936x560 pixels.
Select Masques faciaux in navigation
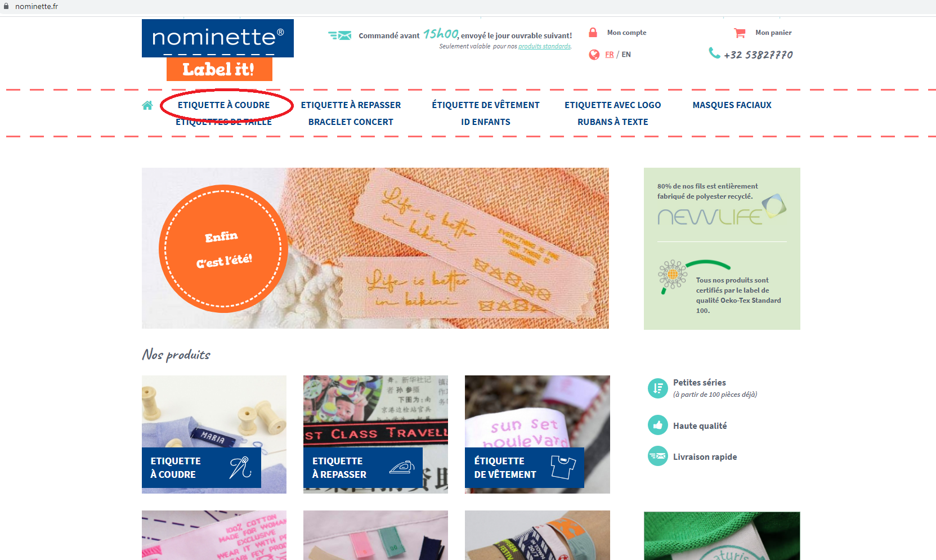coord(732,105)
